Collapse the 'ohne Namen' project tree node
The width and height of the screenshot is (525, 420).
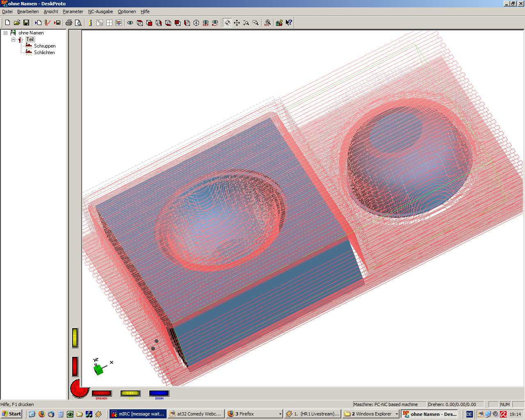[5, 33]
